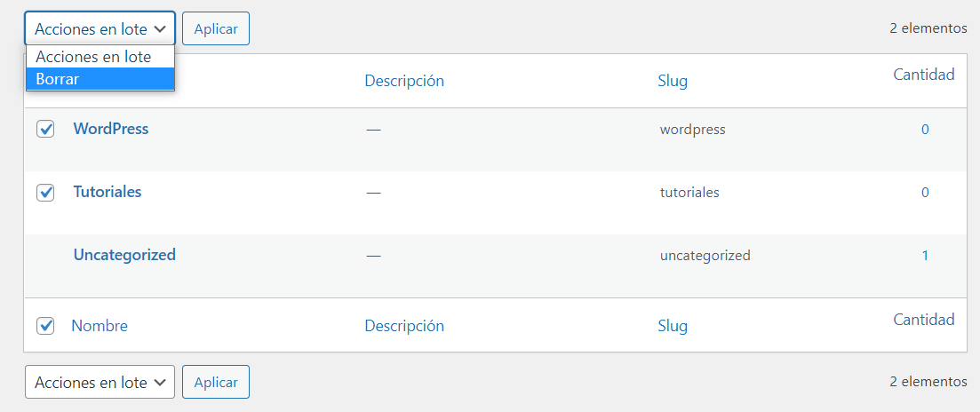
Task: Click the WordPress category count of 0
Action: click(925, 130)
